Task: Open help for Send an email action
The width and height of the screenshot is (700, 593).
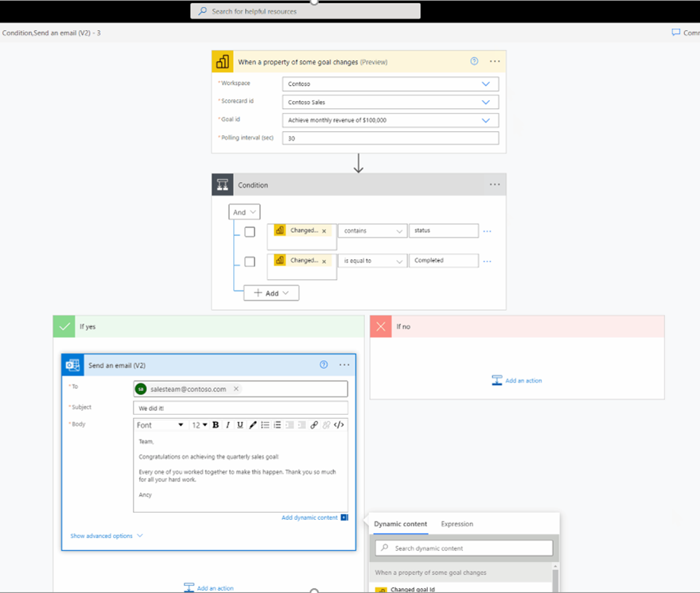Action: pyautogui.click(x=324, y=365)
